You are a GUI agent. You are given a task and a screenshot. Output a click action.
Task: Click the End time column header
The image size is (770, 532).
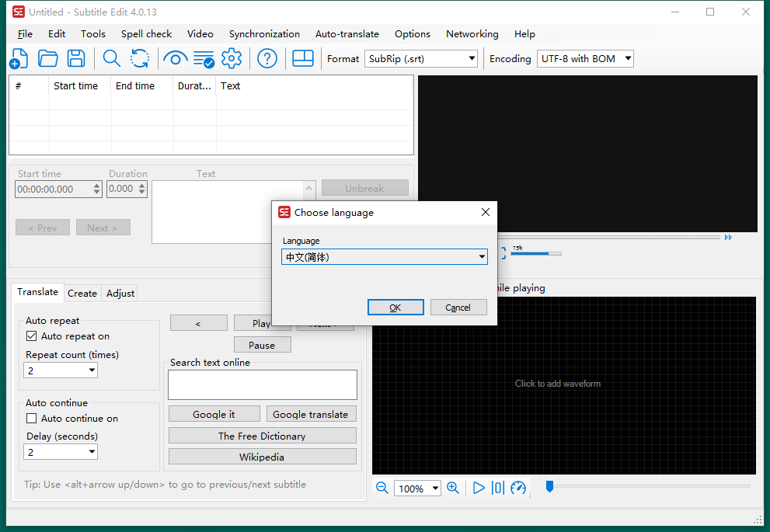142,86
